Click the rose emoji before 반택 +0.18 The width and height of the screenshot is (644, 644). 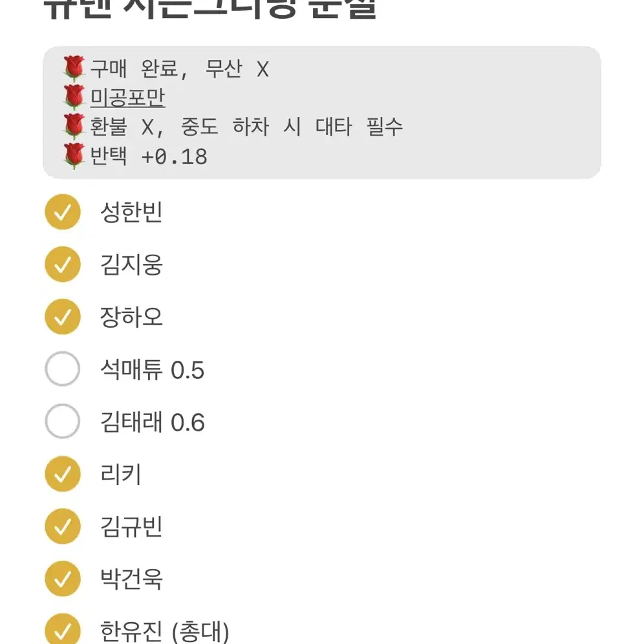pos(74,156)
